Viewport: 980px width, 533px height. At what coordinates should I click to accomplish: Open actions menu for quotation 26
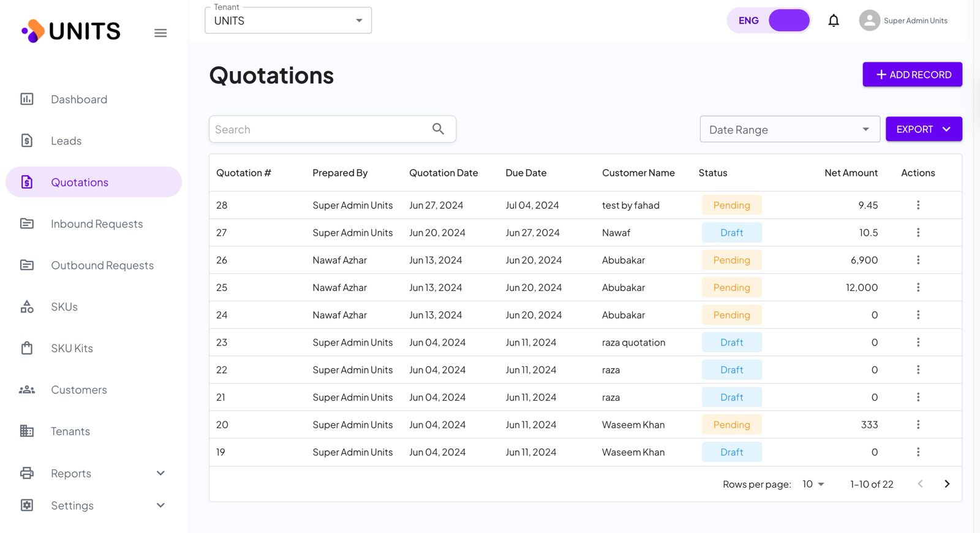coord(918,260)
